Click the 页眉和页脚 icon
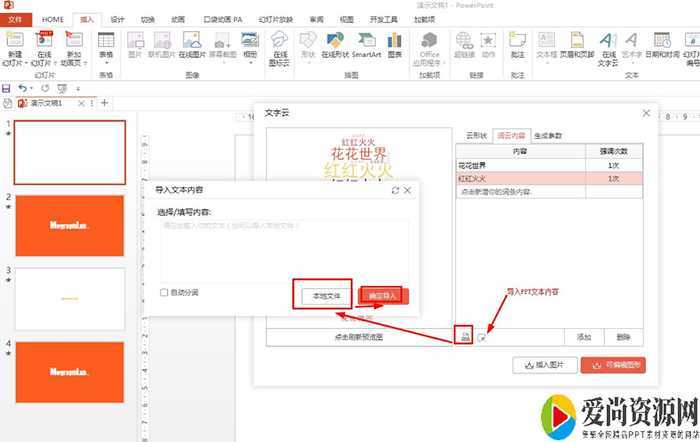Viewport: 700px width, 442px height. coord(579,45)
